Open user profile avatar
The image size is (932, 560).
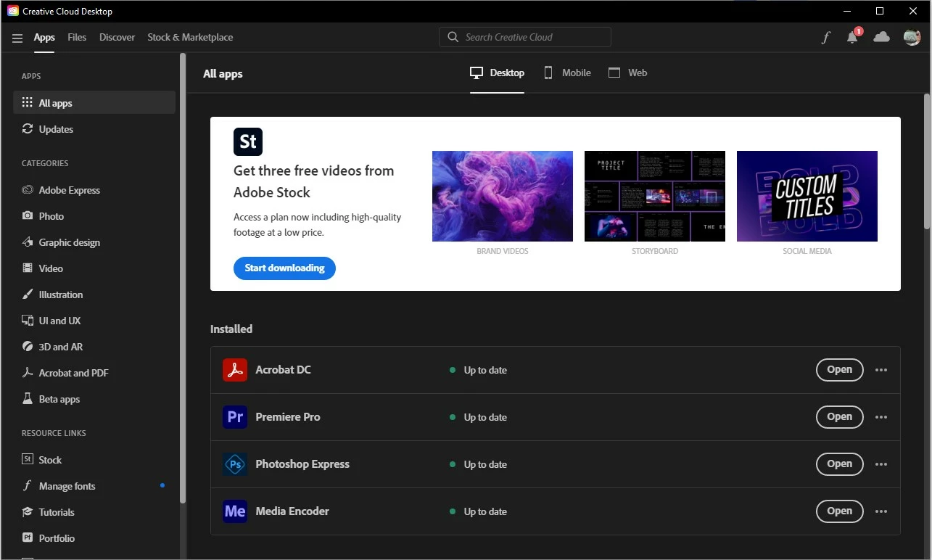912,37
